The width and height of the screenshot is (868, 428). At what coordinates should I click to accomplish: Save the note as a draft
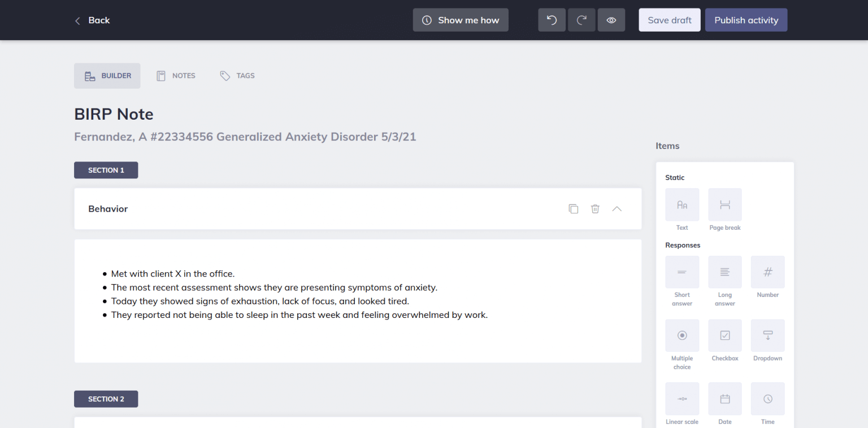[669, 20]
